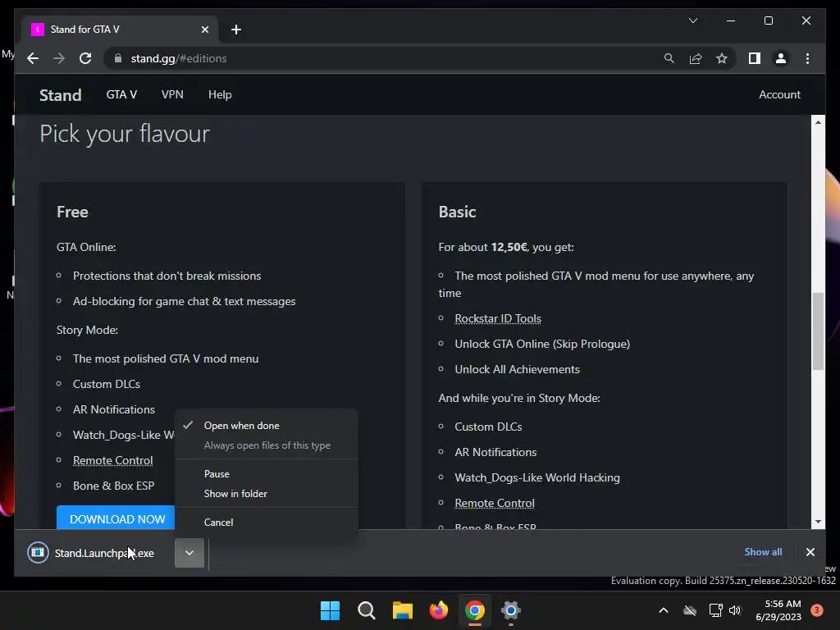The height and width of the screenshot is (630, 840).
Task: Click the browser forward arrow
Action: point(59,58)
